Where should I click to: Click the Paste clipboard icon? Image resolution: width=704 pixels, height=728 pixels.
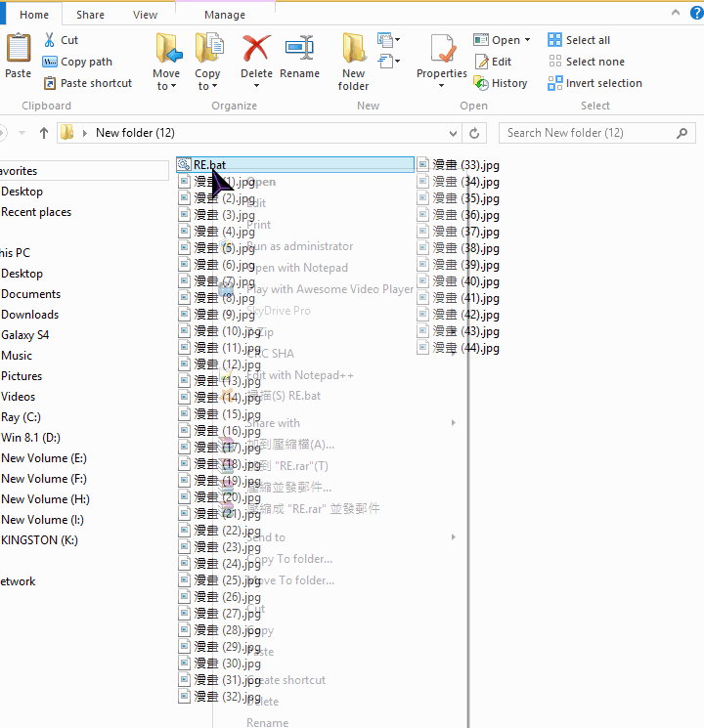(x=19, y=48)
